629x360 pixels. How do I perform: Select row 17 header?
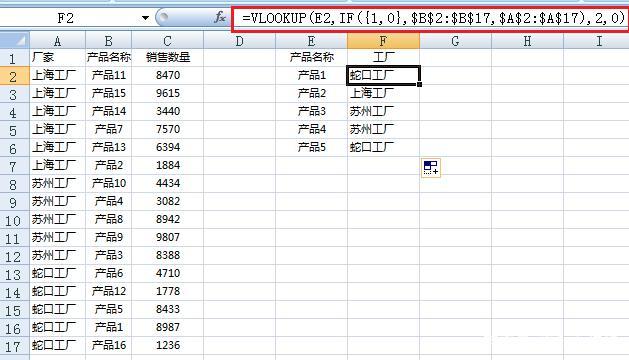click(x=15, y=346)
